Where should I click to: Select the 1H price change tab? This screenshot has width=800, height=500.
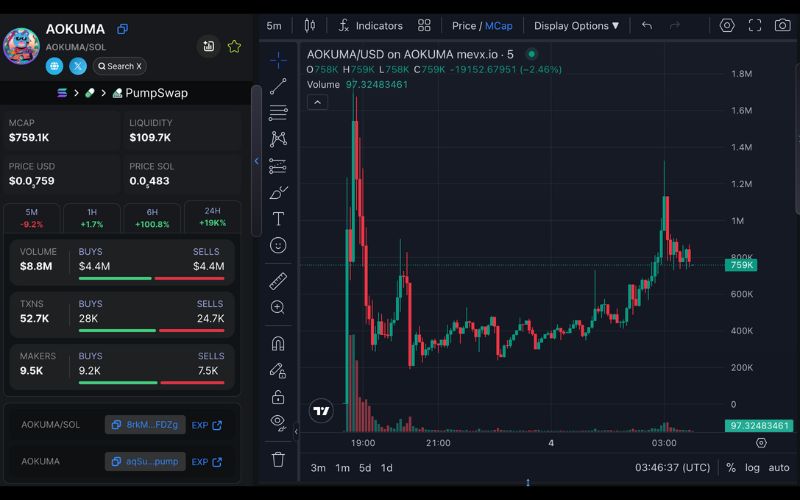click(92, 218)
